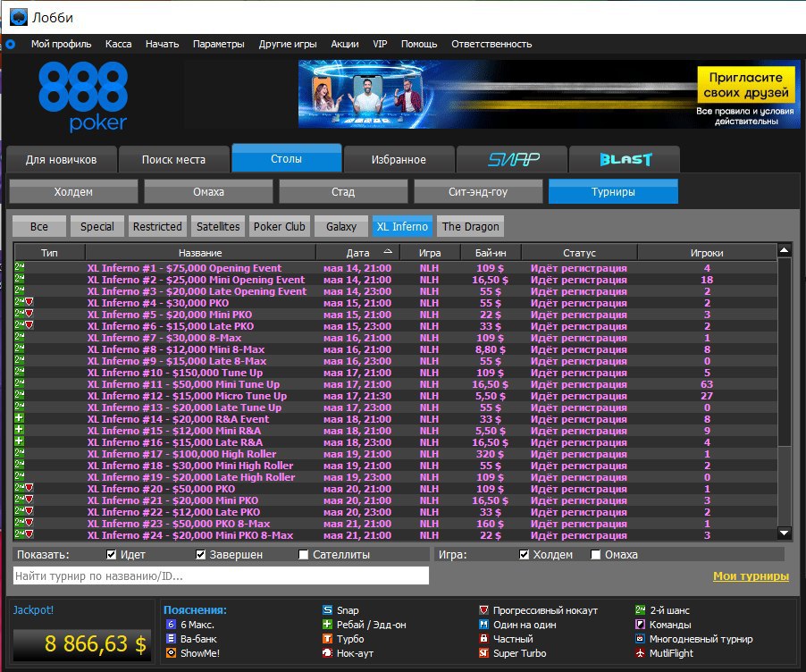The image size is (806, 672).
Task: Sort by the Статус column header
Action: pyautogui.click(x=579, y=253)
